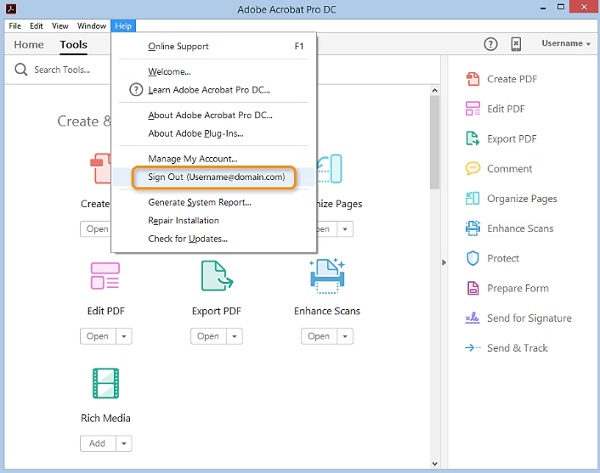Choose Online Support from Help menu
This screenshot has width=600, height=473.
(214, 46)
